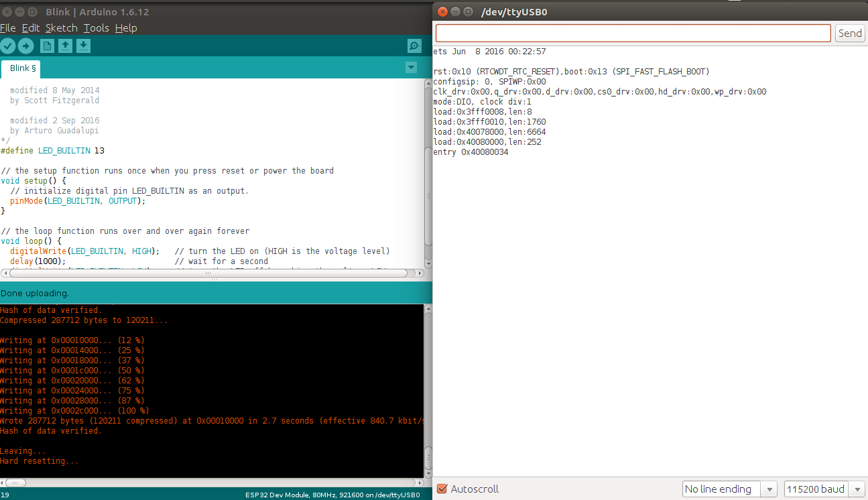Open the No line ending dropdown
This screenshot has height=500, width=868.
(729, 489)
